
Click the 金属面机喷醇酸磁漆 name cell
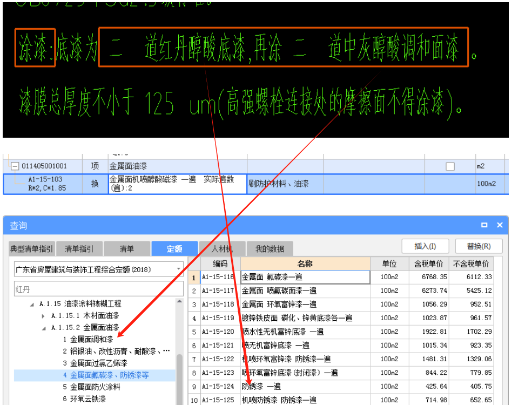tap(178, 184)
